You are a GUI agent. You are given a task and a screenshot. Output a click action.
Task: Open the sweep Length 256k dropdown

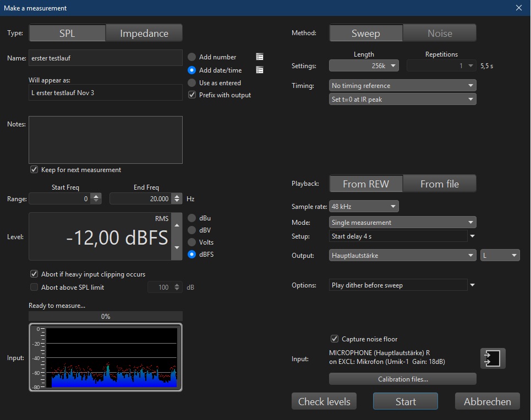(364, 65)
